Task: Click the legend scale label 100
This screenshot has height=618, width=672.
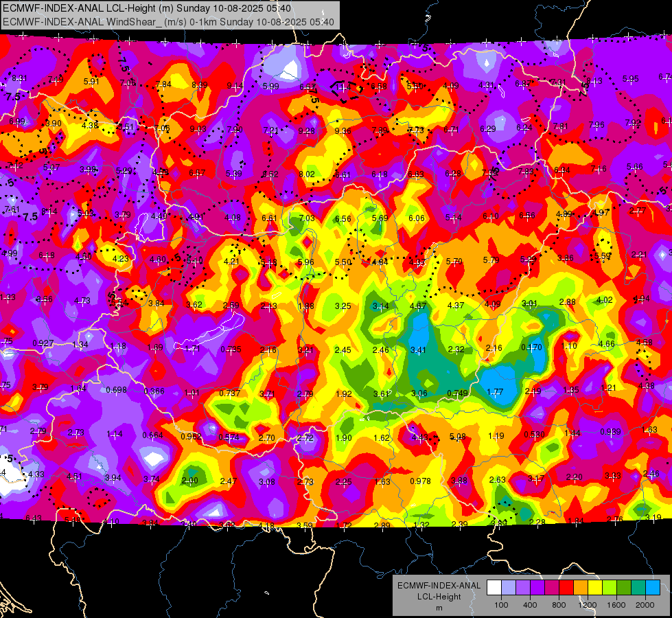Action: pos(501,605)
